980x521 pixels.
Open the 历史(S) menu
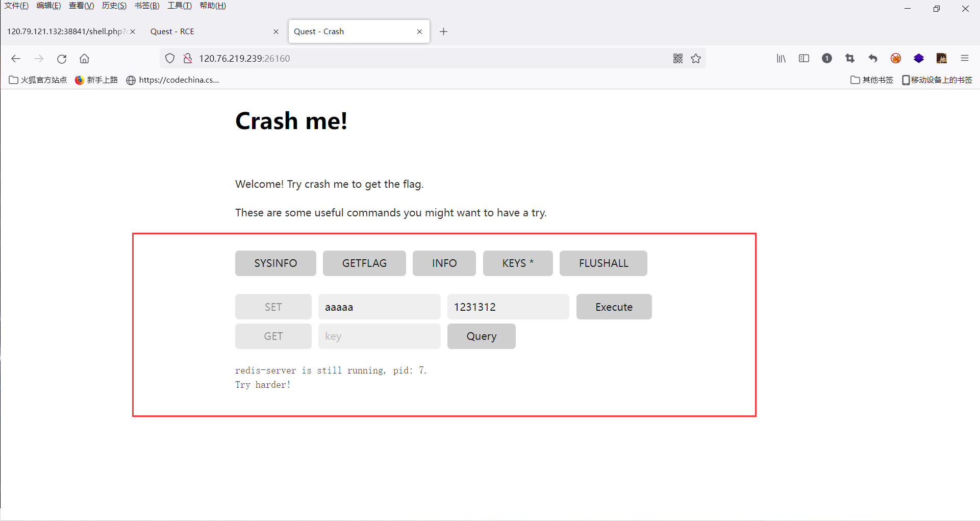[x=114, y=6]
